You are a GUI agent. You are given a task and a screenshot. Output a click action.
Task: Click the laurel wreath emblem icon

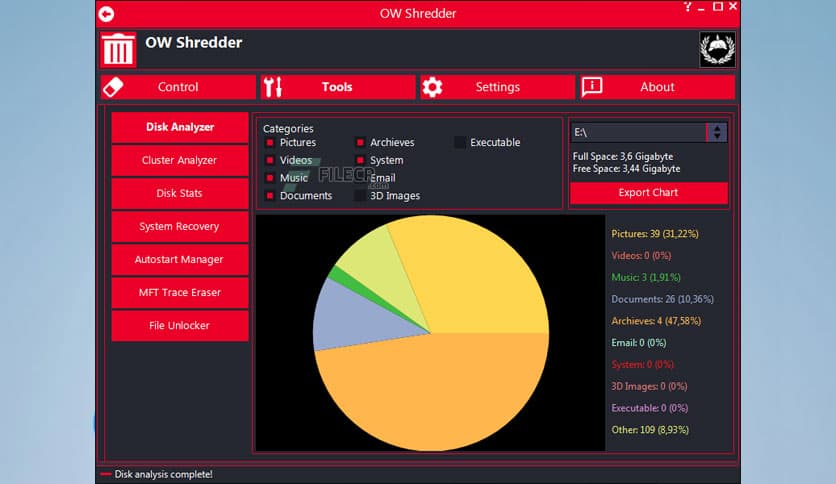click(x=717, y=49)
